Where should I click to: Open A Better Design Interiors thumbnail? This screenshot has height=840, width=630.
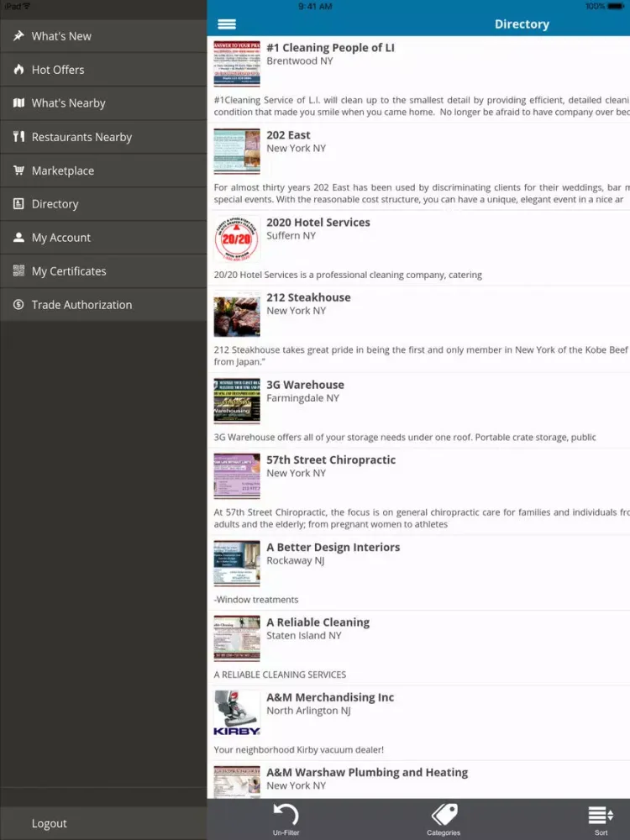[x=237, y=564]
